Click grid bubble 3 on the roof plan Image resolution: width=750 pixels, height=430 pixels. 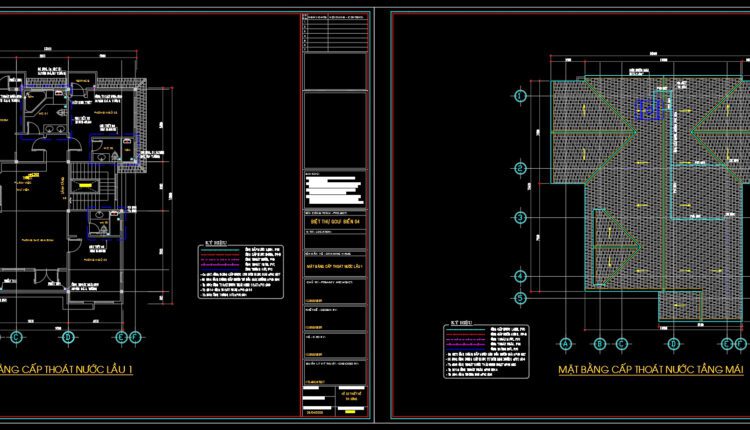(520, 218)
